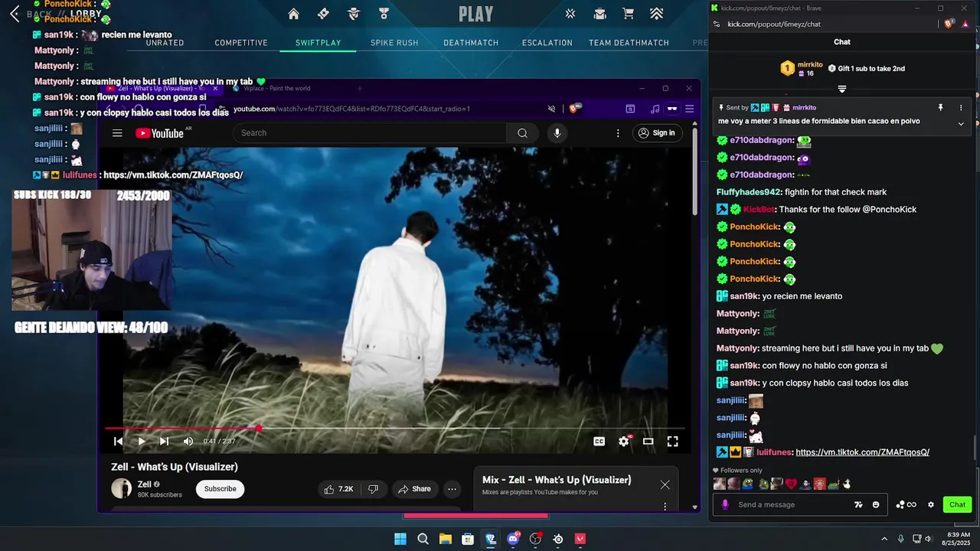The image size is (980, 551).
Task: Click the green Chat send button
Action: (958, 504)
